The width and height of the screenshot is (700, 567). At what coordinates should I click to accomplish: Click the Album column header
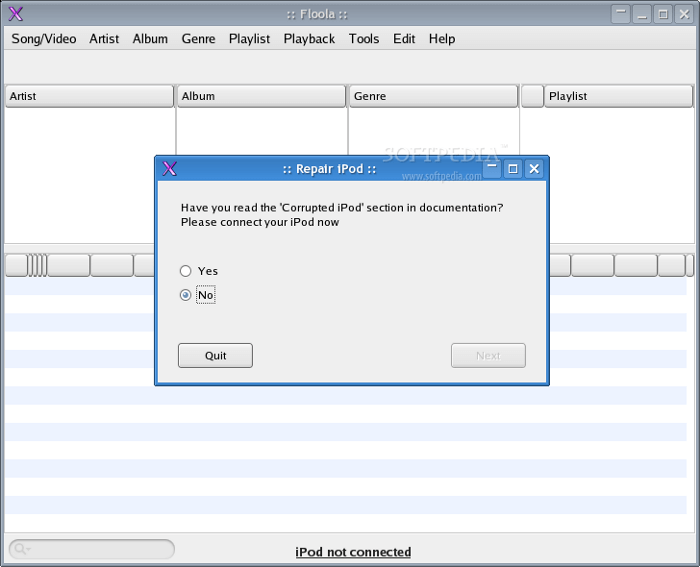point(262,96)
